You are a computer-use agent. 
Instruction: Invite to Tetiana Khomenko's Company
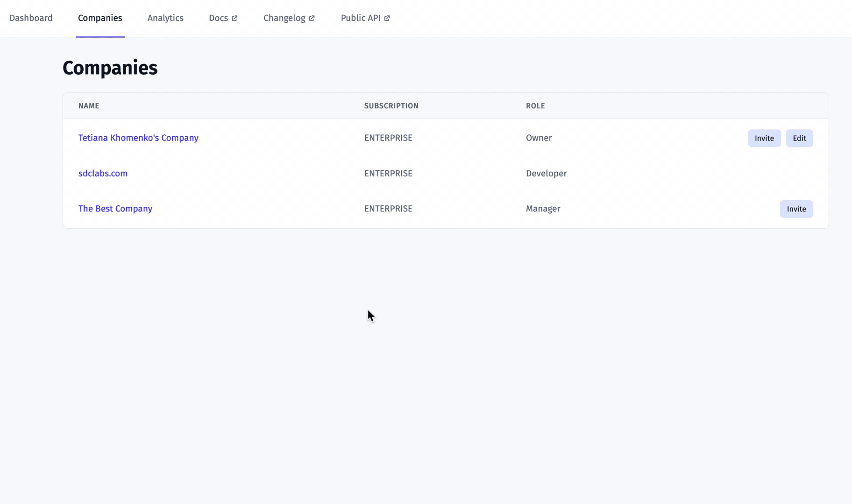(x=764, y=138)
